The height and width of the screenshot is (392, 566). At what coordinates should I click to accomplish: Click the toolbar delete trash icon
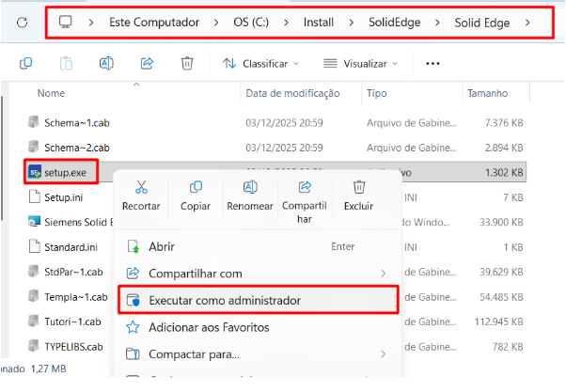tap(187, 63)
